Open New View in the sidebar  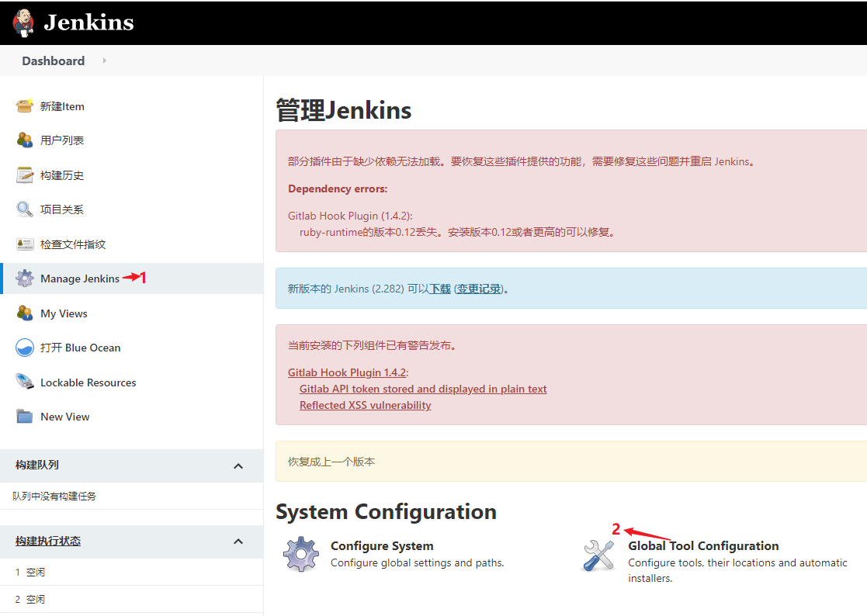(64, 417)
